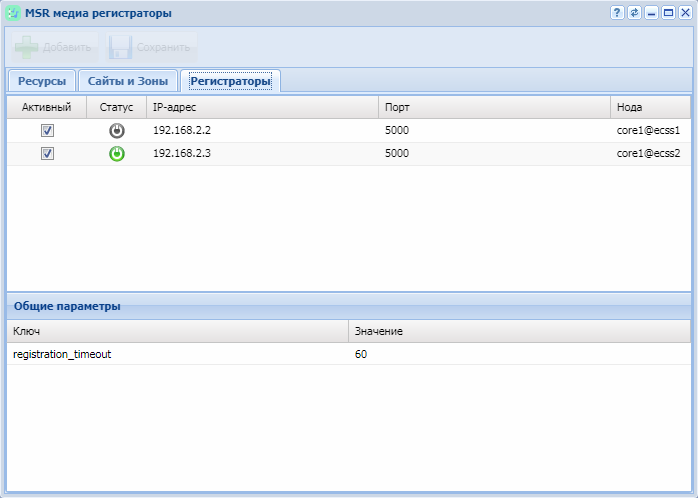The height and width of the screenshot is (498, 698).
Task: Click port 5000 in the 192.168.2.2 row
Action: tap(397, 130)
